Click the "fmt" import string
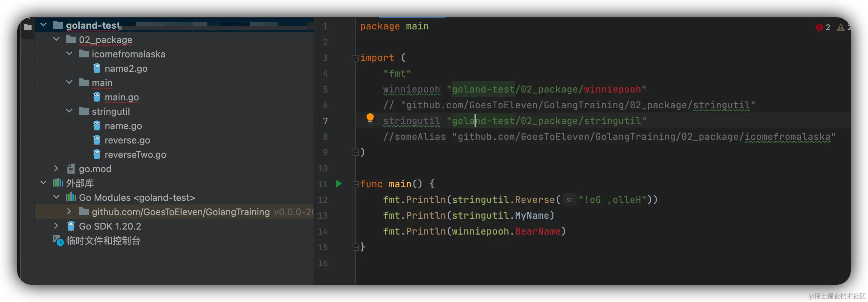868x302 pixels. pyautogui.click(x=397, y=74)
